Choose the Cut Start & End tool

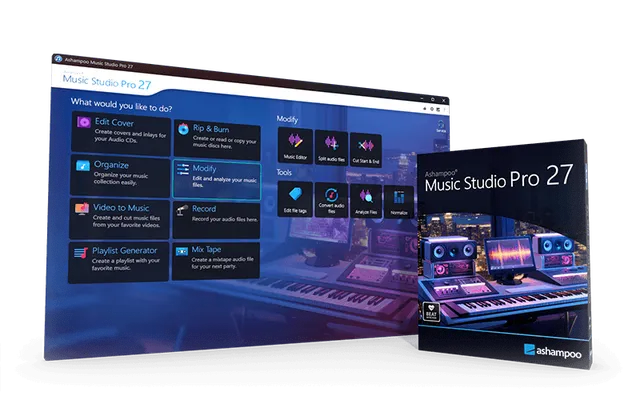pos(366,149)
